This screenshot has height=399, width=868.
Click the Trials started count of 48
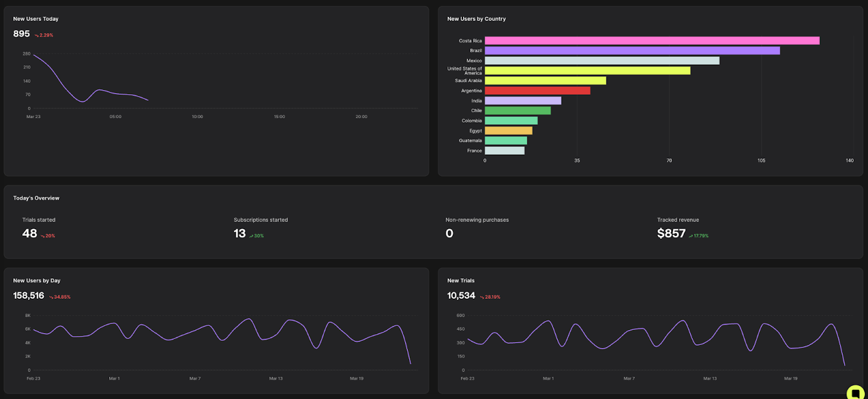click(x=29, y=233)
